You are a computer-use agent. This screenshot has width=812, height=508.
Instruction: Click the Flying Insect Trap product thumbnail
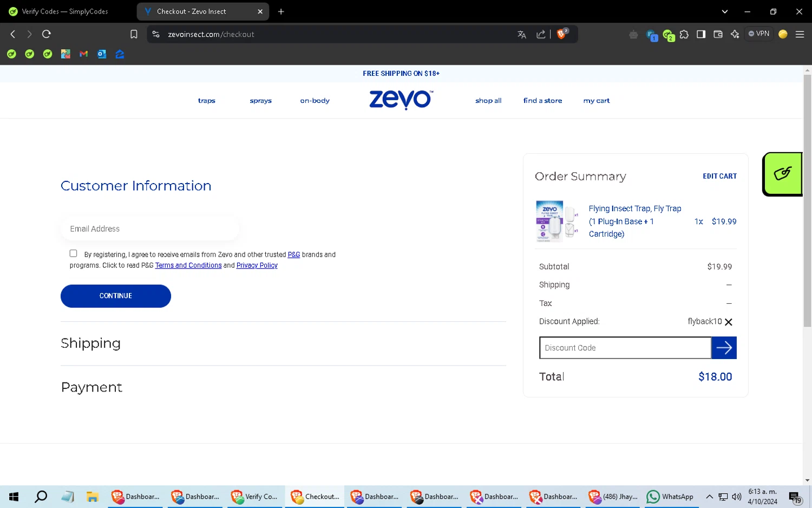(x=556, y=221)
